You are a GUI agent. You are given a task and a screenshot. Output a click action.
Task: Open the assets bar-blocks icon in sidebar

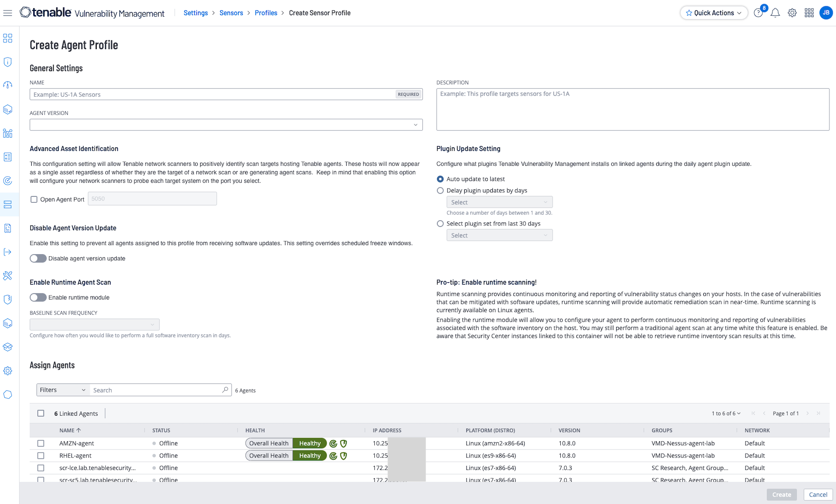tap(7, 133)
